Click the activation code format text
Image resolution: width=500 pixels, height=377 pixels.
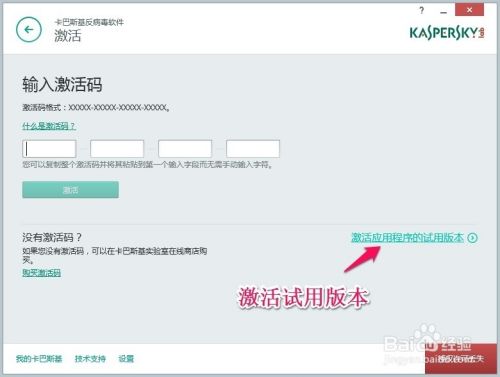(x=96, y=107)
